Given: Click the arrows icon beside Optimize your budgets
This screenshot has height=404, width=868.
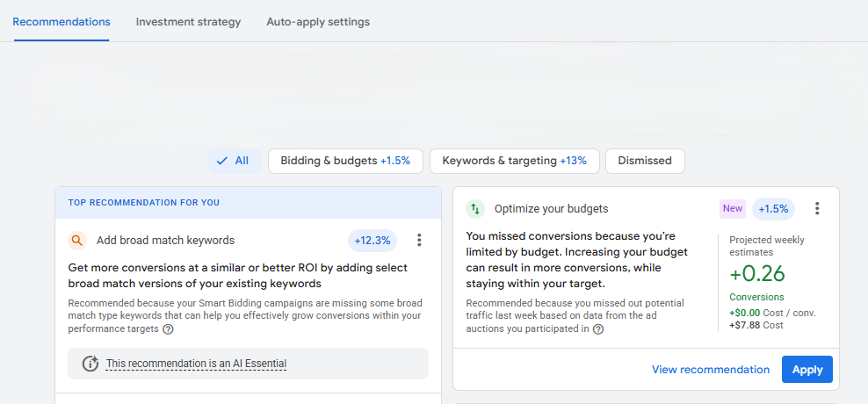Looking at the screenshot, I should coord(475,209).
